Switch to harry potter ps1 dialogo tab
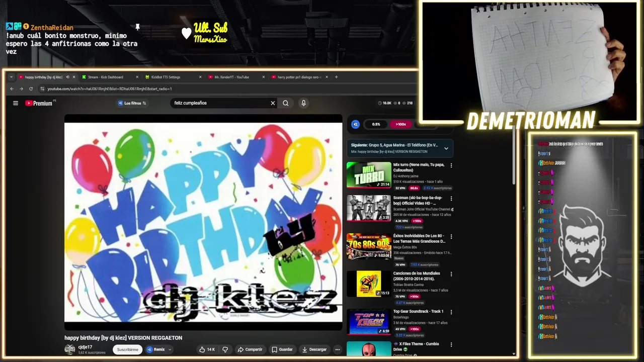The width and height of the screenshot is (644, 362). [299, 77]
